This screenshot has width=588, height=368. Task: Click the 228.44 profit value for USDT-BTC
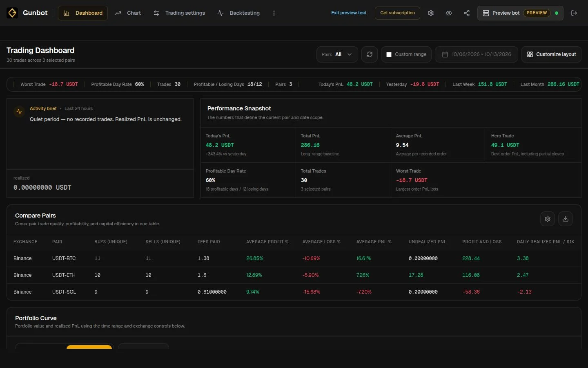[471, 258]
